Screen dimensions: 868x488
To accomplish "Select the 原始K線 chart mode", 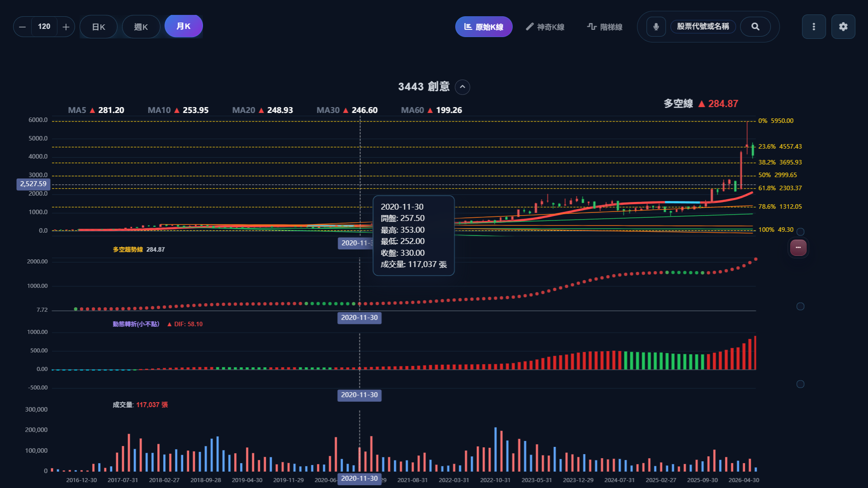I will (484, 27).
